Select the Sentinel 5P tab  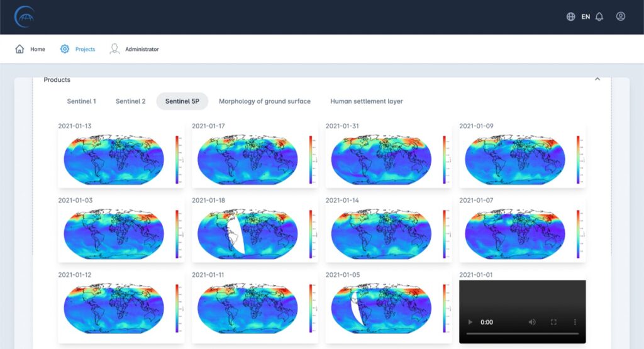tap(182, 101)
